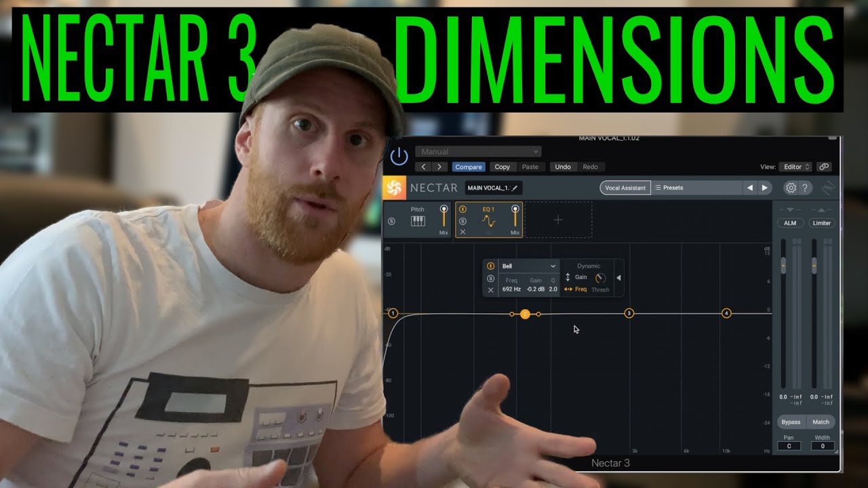Screen dimensions: 868x488
Task: Solo the Pitch module
Action: pyautogui.click(x=391, y=221)
